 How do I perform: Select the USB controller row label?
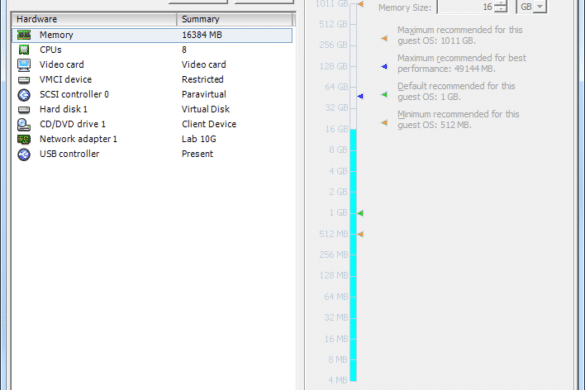[69, 154]
